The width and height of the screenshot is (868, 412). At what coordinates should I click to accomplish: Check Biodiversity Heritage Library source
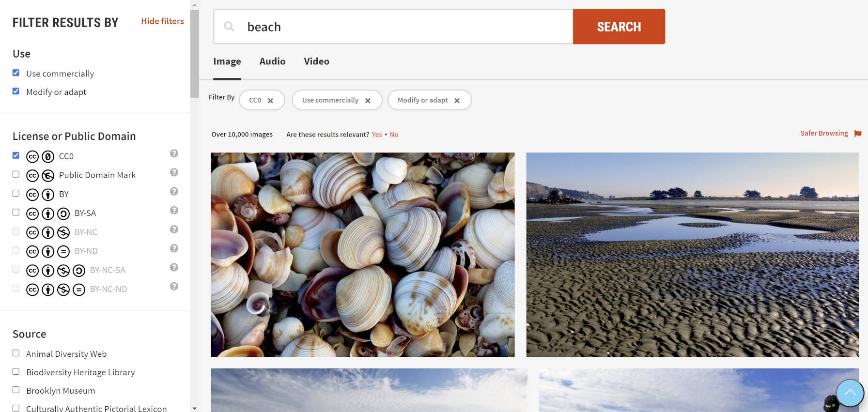click(16, 371)
